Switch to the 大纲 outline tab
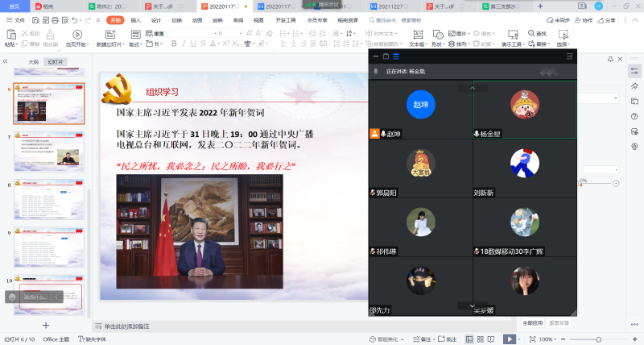Viewport: 644px width, 345px height. point(33,61)
